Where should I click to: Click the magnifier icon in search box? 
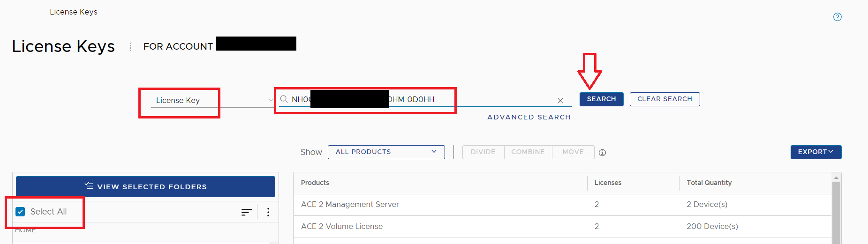point(284,99)
